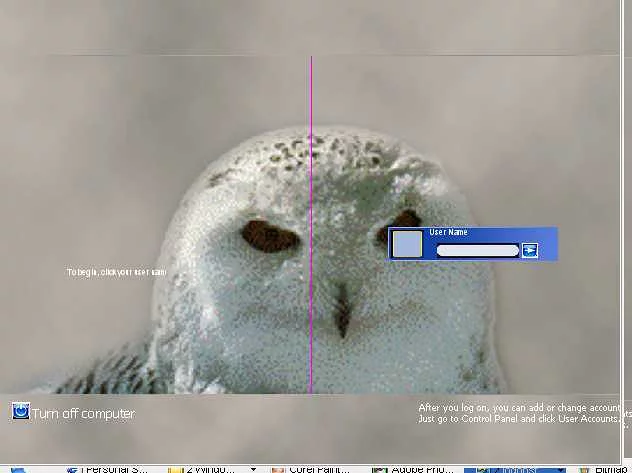Viewport: 632px width, 473px height.
Task: Open the Bitmap taskbar item
Action: (x=612, y=468)
